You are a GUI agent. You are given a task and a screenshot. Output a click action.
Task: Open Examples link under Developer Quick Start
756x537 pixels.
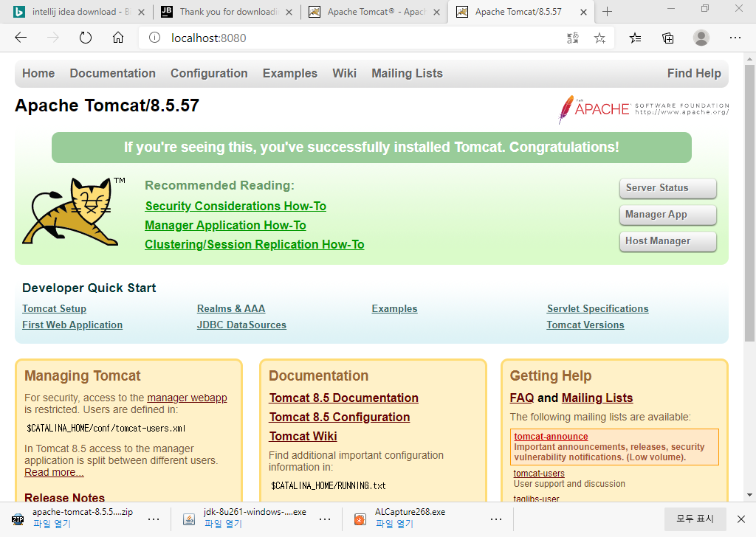394,309
